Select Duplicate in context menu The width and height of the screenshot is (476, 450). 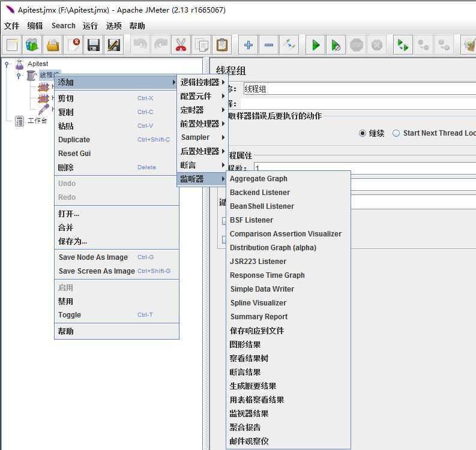click(x=116, y=140)
